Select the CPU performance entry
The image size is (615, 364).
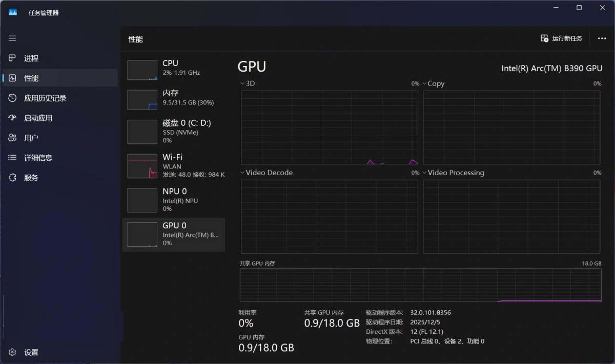pyautogui.click(x=174, y=69)
